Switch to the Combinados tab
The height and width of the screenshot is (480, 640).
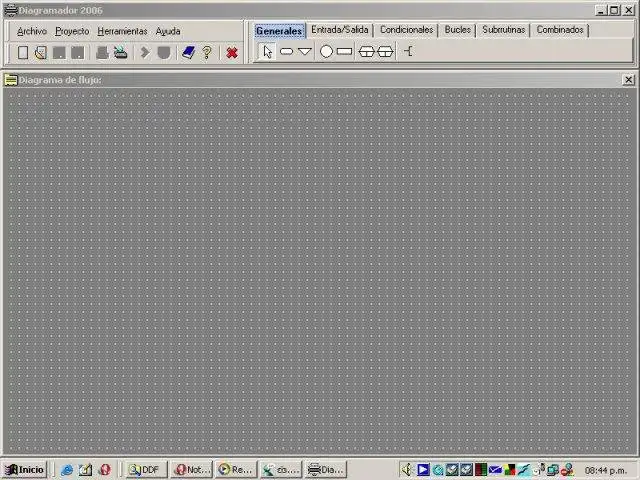pos(560,30)
